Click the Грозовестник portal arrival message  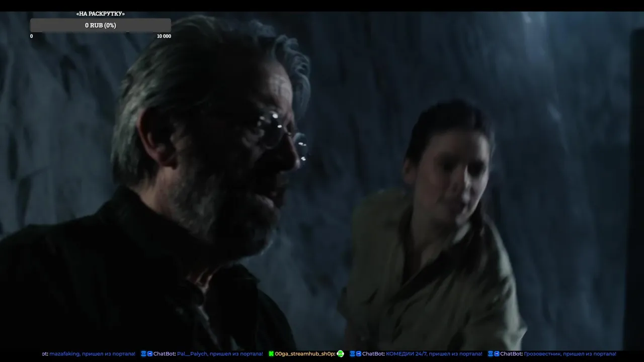point(570,354)
